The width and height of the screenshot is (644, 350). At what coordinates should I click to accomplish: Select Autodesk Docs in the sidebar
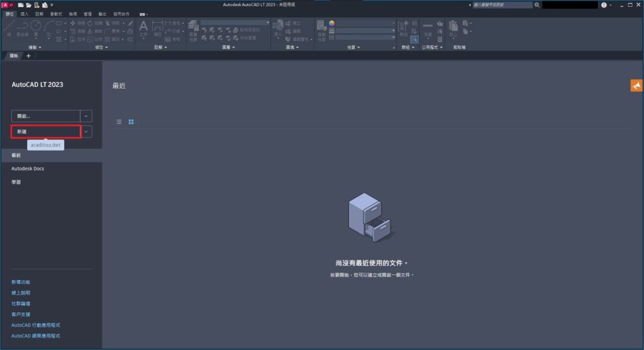click(28, 169)
